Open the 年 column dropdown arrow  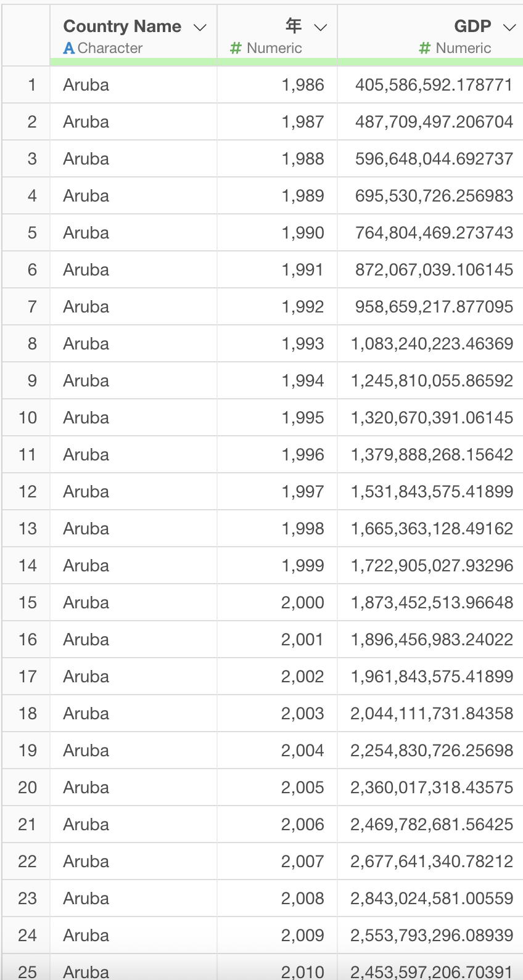[320, 27]
